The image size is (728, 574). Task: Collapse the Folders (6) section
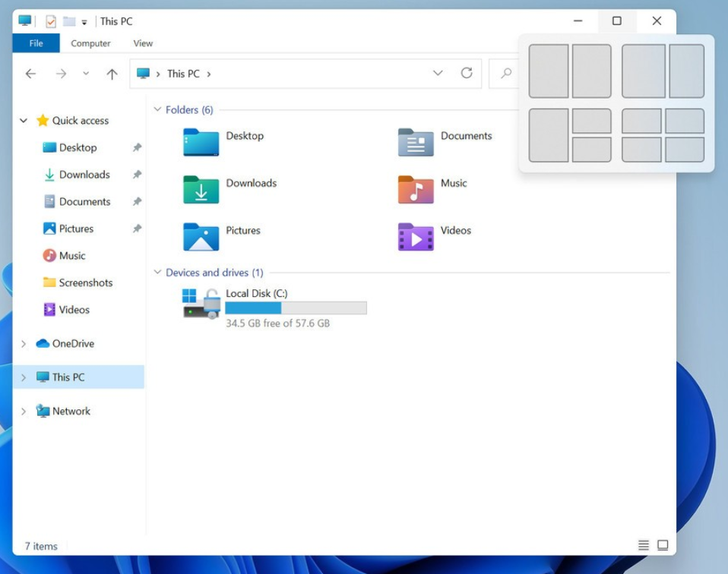(157, 109)
